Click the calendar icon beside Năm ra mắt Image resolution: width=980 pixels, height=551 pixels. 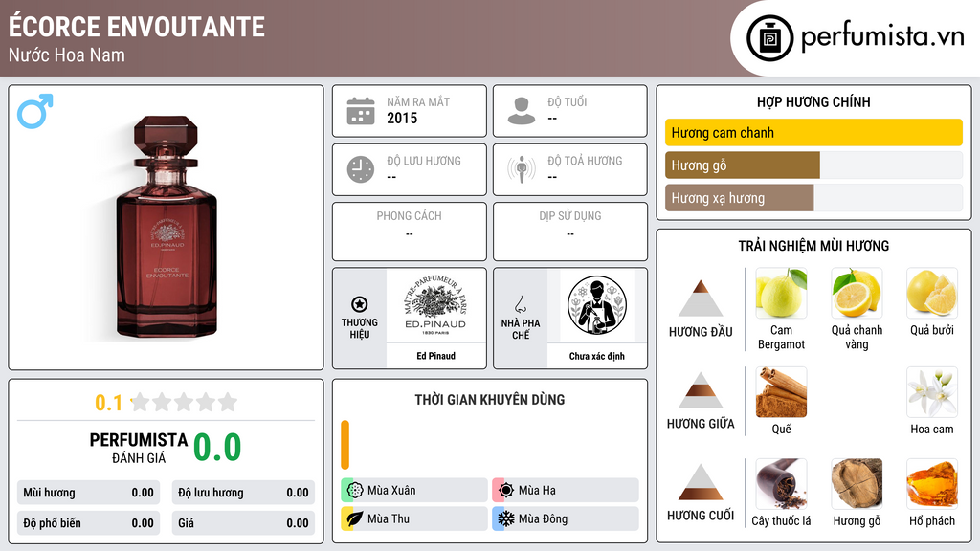click(361, 111)
